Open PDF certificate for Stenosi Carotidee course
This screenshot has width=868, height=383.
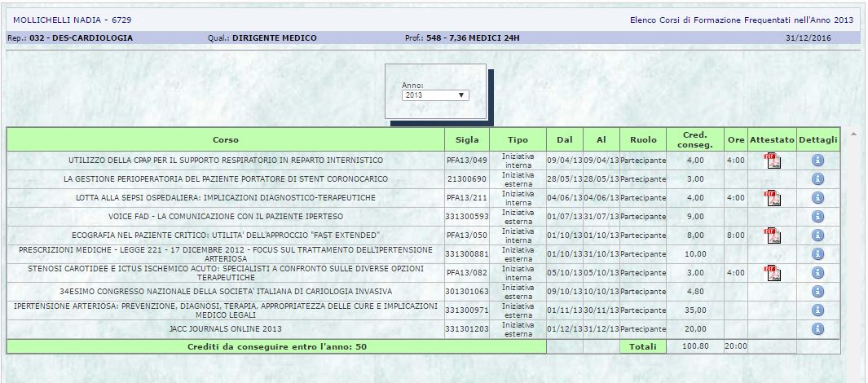(x=771, y=273)
